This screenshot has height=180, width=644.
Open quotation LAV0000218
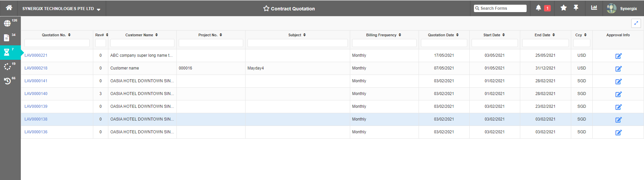pyautogui.click(x=36, y=68)
